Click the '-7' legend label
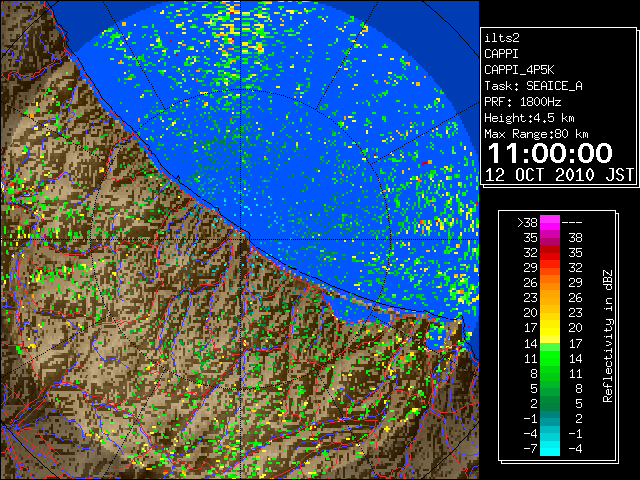640x480 pixels. point(530,449)
